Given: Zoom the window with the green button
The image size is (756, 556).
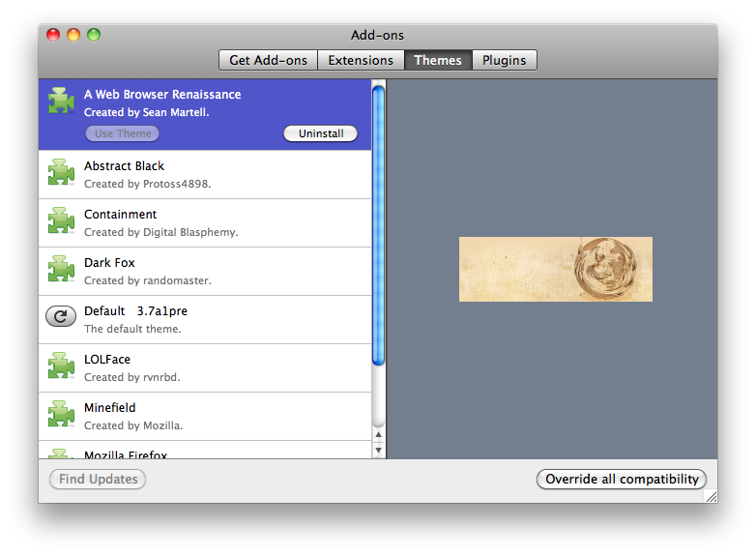Looking at the screenshot, I should pos(94,35).
